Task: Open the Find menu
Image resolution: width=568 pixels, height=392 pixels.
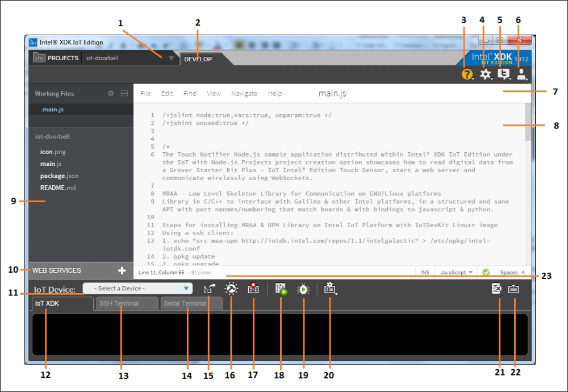Action: (x=190, y=94)
